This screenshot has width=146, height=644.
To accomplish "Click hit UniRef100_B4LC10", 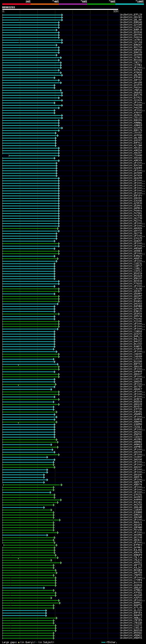I will click(131, 339).
